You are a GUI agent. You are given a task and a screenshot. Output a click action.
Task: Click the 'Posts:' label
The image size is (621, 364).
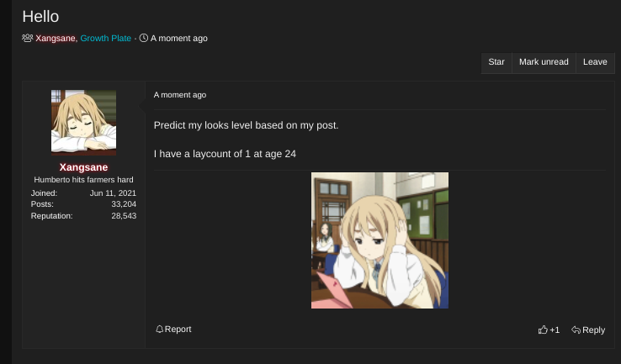tap(42, 204)
